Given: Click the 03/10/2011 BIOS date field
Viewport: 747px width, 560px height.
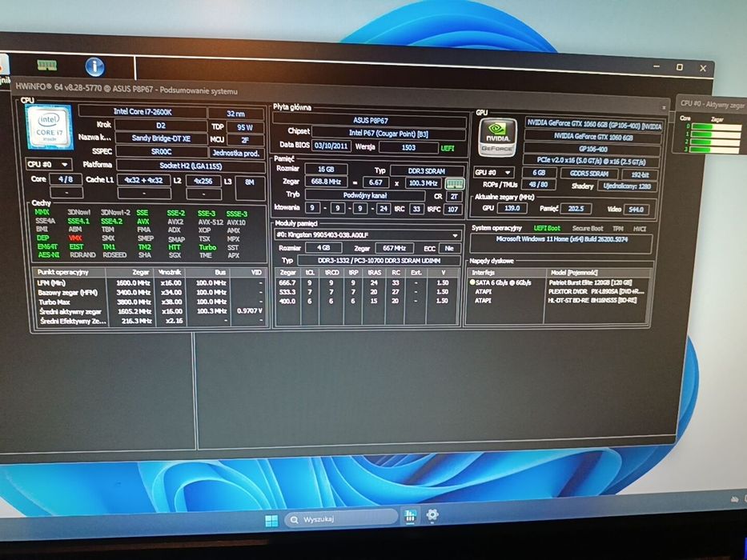Looking at the screenshot, I should pyautogui.click(x=331, y=146).
